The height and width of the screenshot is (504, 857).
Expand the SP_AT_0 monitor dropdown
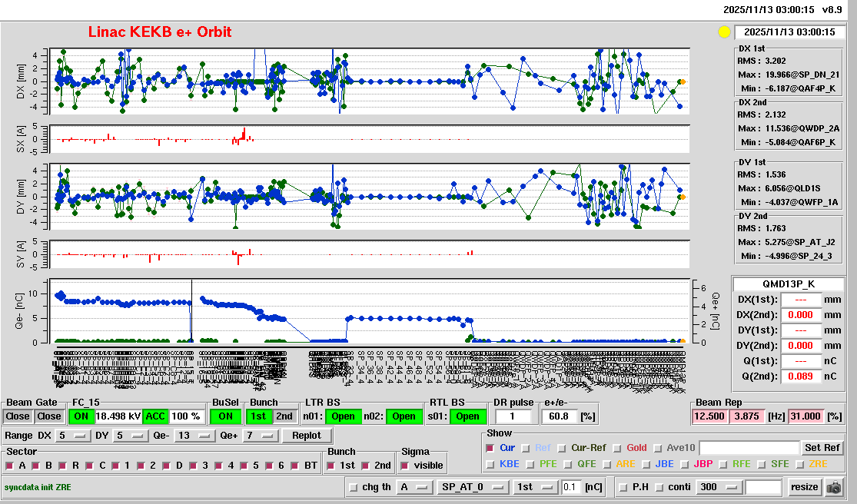(471, 487)
